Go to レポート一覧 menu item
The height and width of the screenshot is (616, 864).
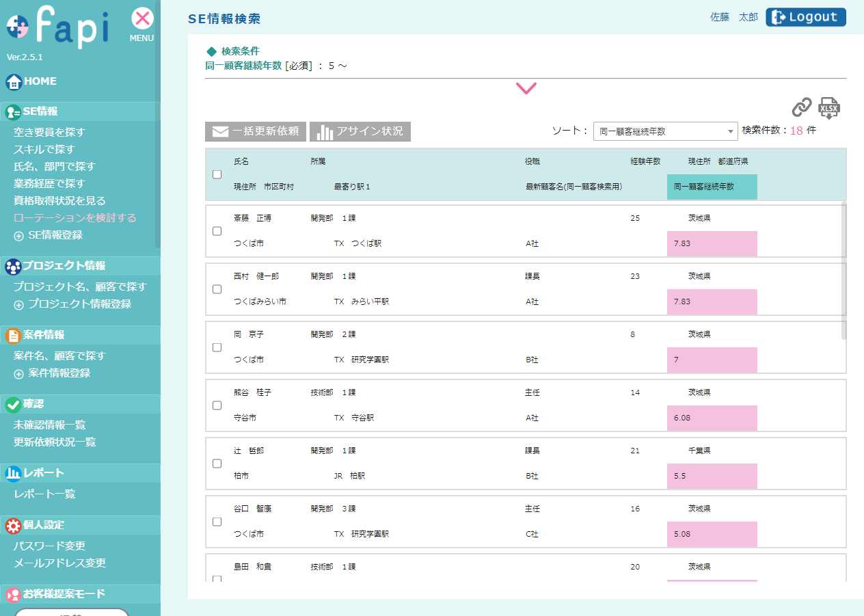[44, 494]
